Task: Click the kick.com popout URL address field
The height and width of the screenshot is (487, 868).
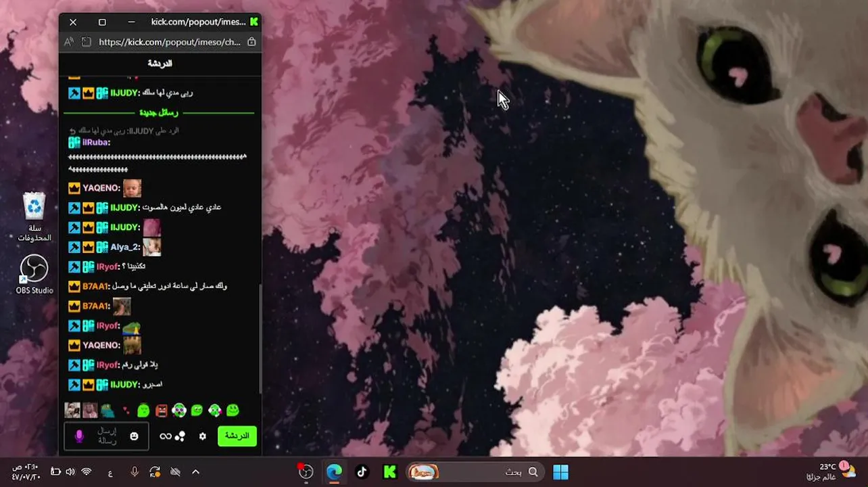Action: pos(170,42)
